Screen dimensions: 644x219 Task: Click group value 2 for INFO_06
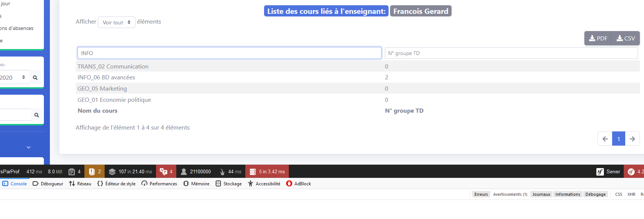point(387,77)
